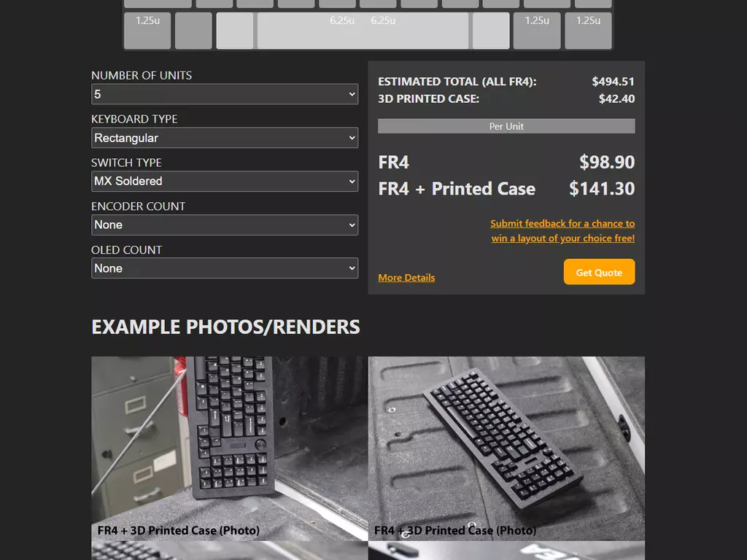Select the leftmost 1.25u bottom-row key
This screenshot has width=747, height=560.
147,31
